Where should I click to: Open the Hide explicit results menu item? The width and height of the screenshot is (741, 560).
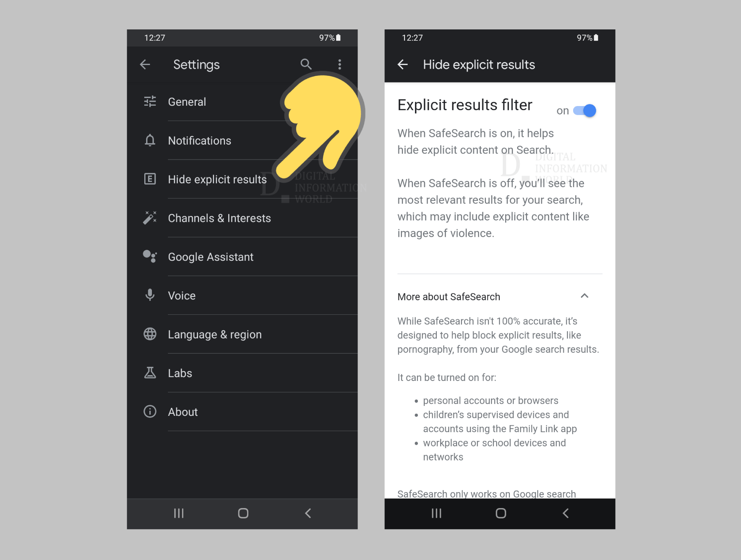(x=218, y=179)
